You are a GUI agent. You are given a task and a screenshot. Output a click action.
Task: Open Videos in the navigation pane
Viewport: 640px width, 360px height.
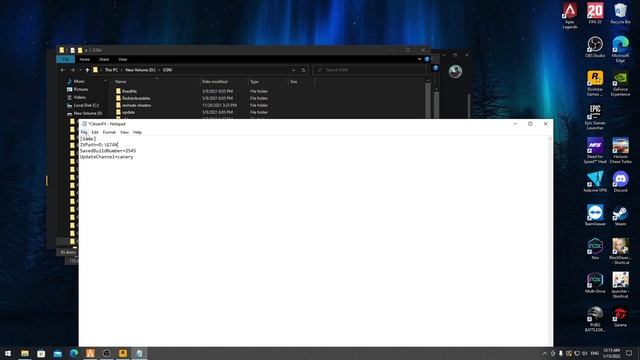[80, 98]
